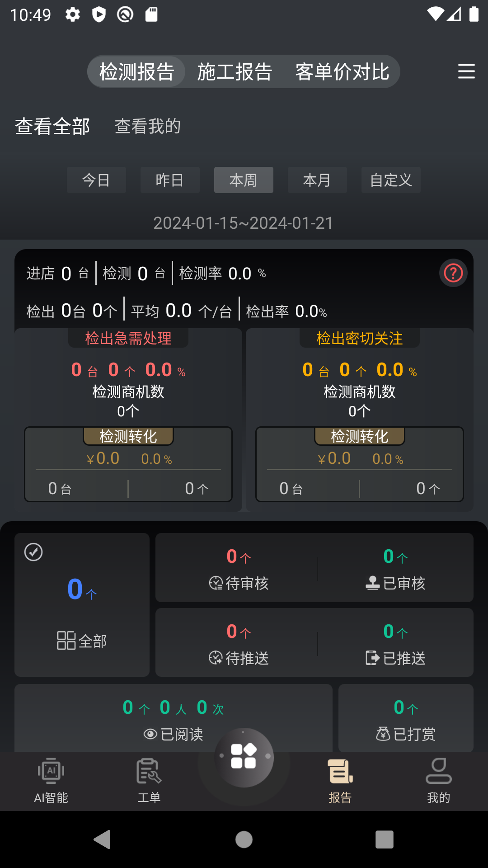Open the 已打赏 count card
488x868 pixels.
click(x=406, y=718)
